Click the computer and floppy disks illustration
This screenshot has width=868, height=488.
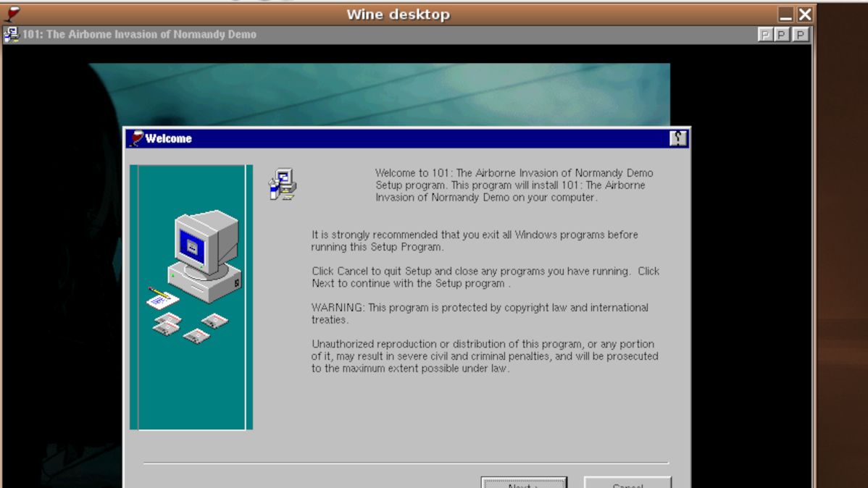pos(191,297)
